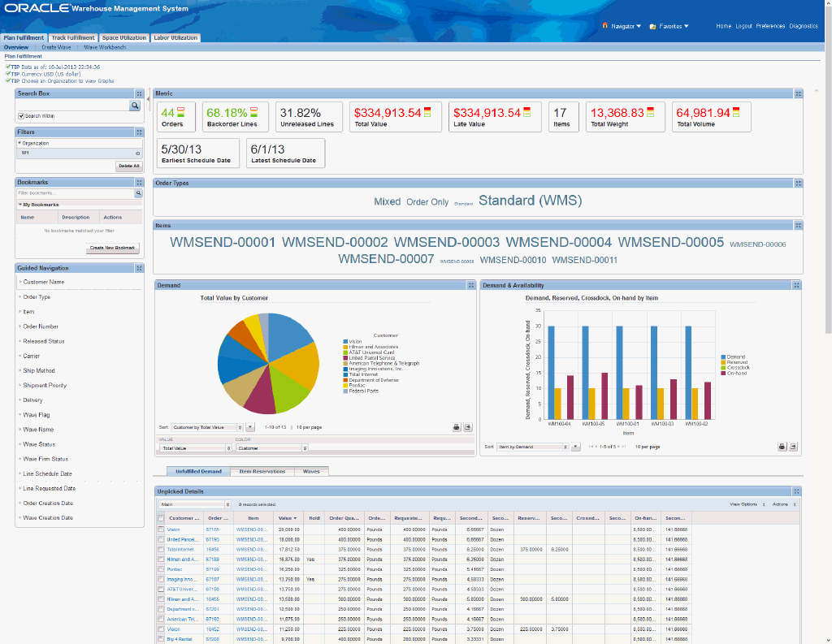Viewport: 832px width, 644px height.
Task: Check the order 67189 row checkbox
Action: pos(161,559)
